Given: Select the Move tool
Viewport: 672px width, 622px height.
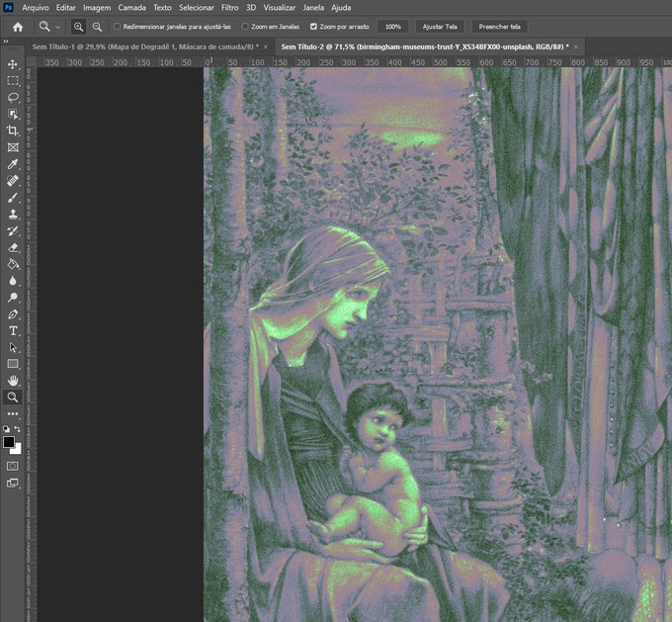Looking at the screenshot, I should (13, 64).
